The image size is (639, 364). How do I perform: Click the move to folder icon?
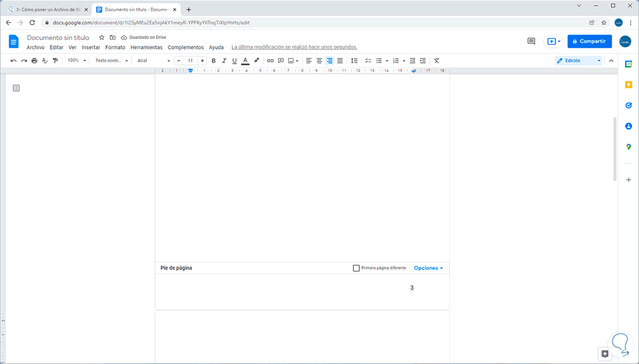point(112,38)
